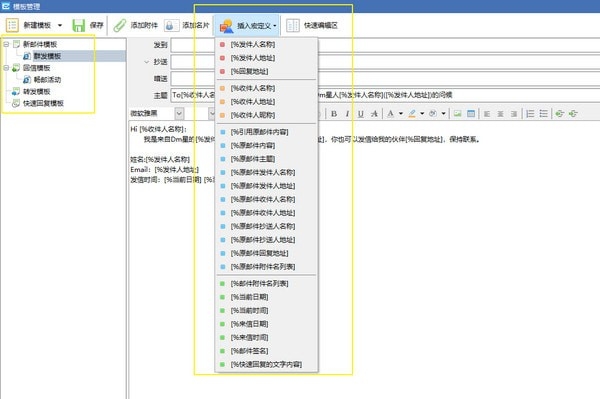Open the font color dropdown arrow

click(401, 114)
